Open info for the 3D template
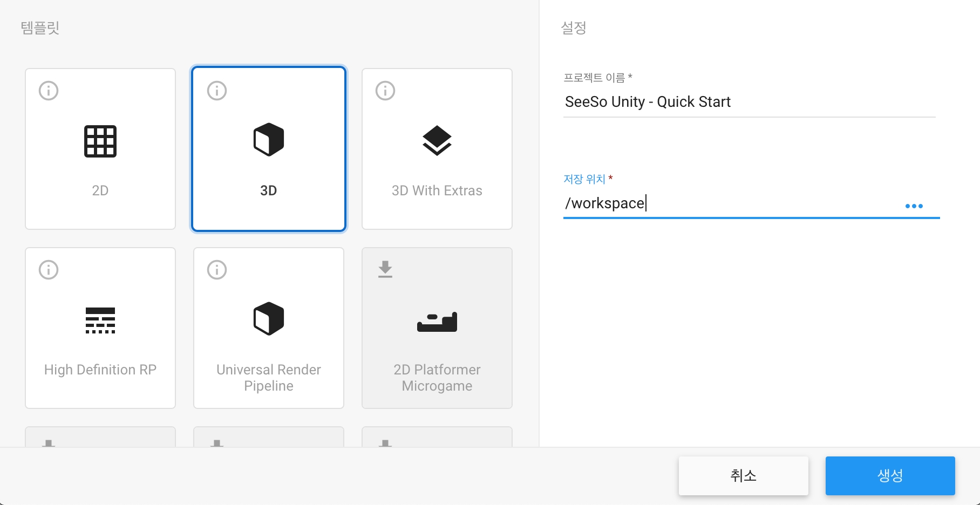The width and height of the screenshot is (980, 505). [217, 91]
